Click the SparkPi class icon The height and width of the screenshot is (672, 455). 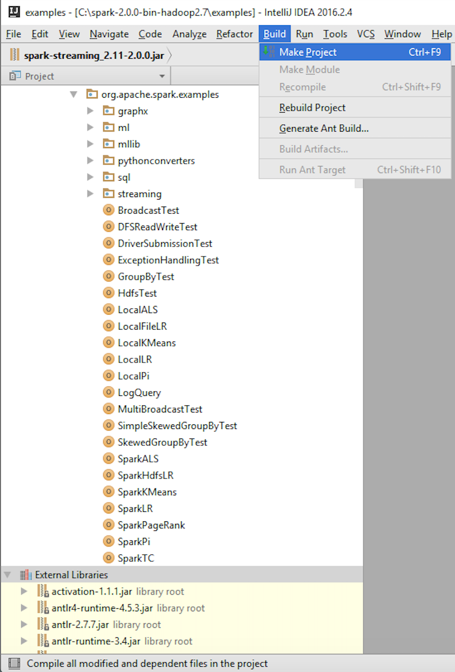tap(108, 541)
